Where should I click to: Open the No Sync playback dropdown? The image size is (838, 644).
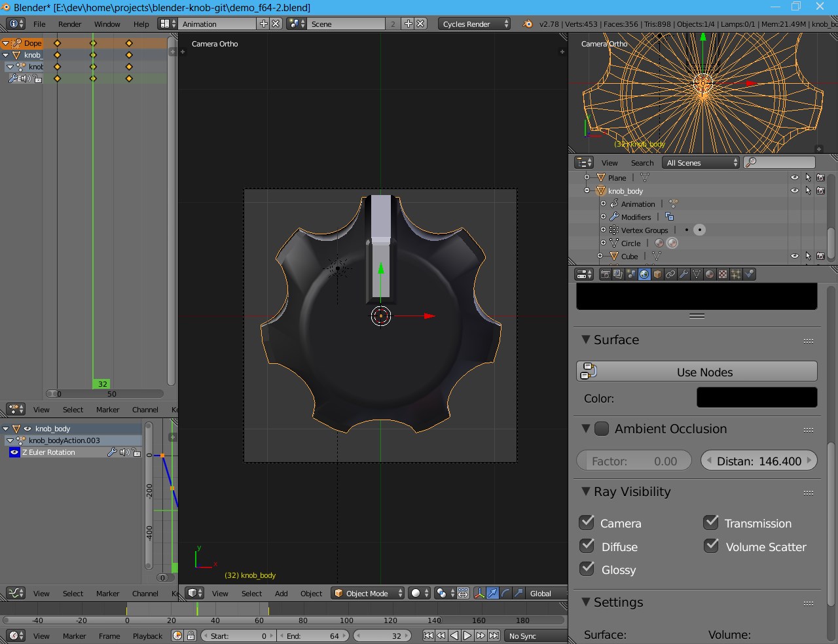tap(536, 635)
